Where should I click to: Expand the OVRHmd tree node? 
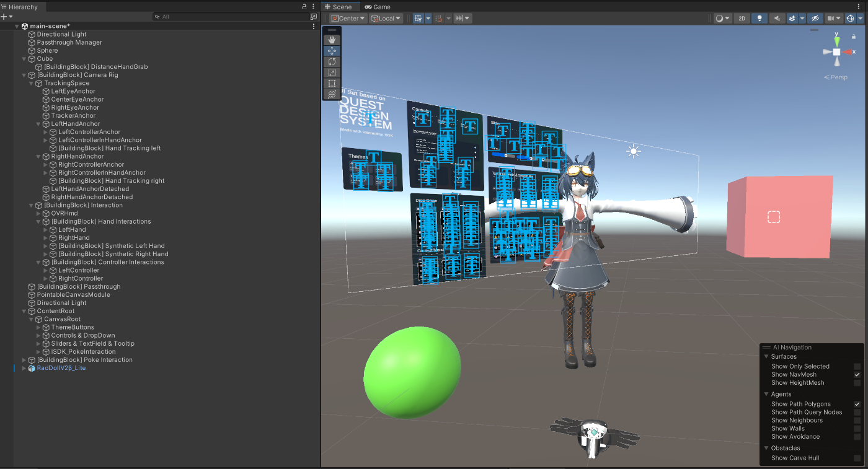coord(38,213)
